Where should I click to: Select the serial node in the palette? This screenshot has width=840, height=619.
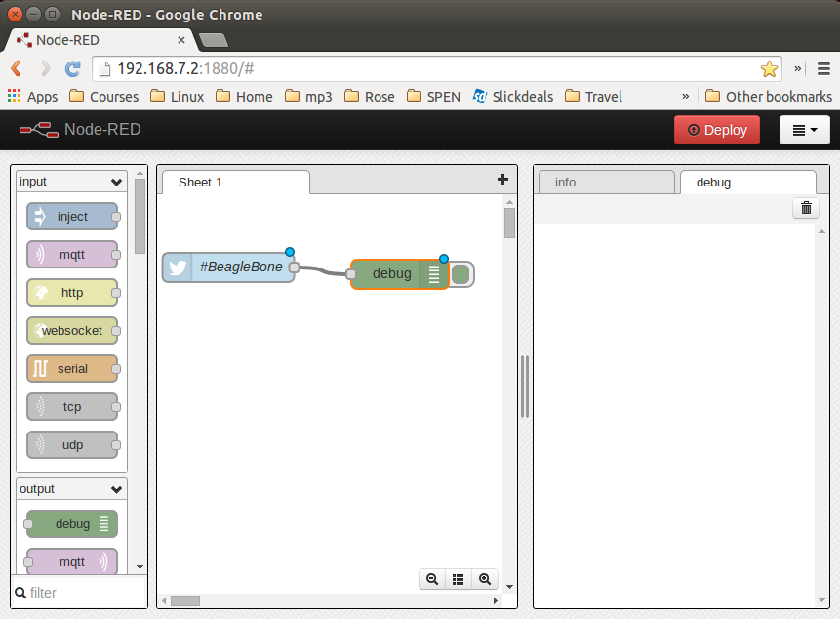(72, 369)
